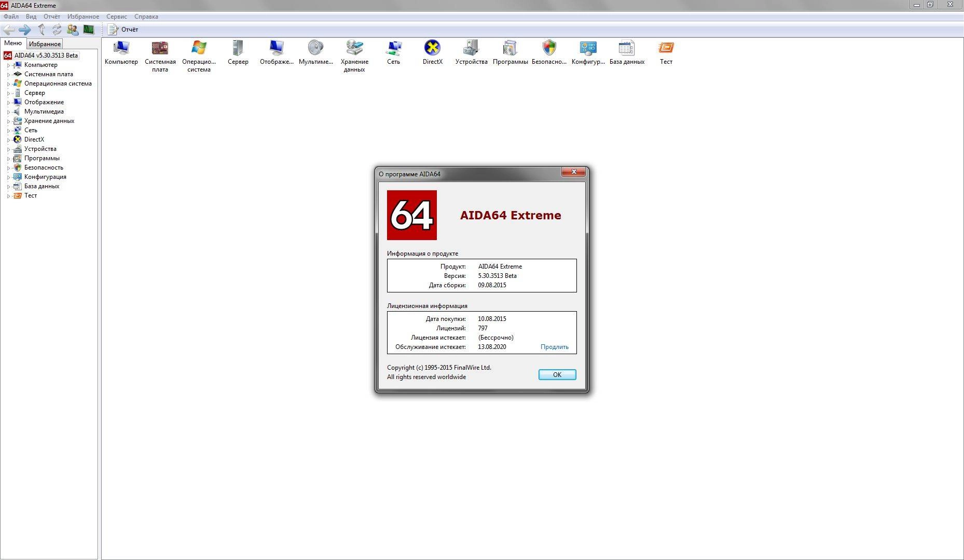Viewport: 964px width, 560px height.
Task: Expand the Операционная система tree node
Action: (8, 84)
